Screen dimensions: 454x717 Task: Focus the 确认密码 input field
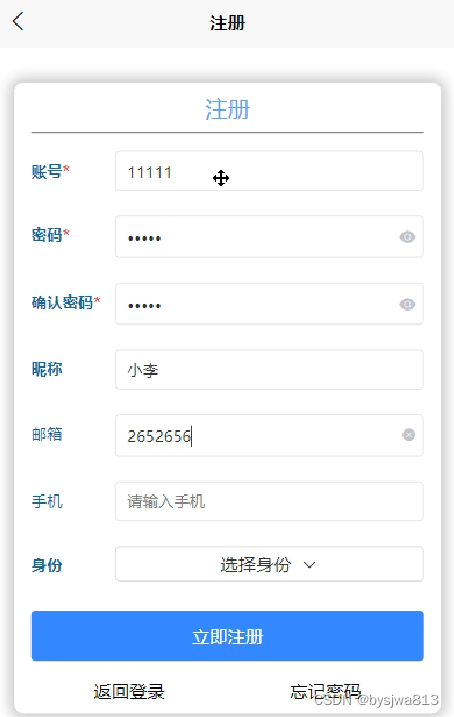point(269,304)
